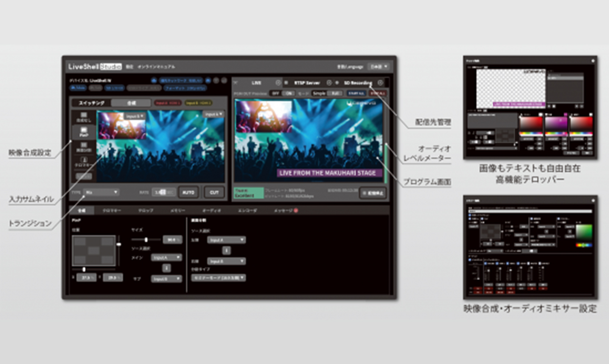Switch to the 合成 composition mode toggle

tap(131, 103)
